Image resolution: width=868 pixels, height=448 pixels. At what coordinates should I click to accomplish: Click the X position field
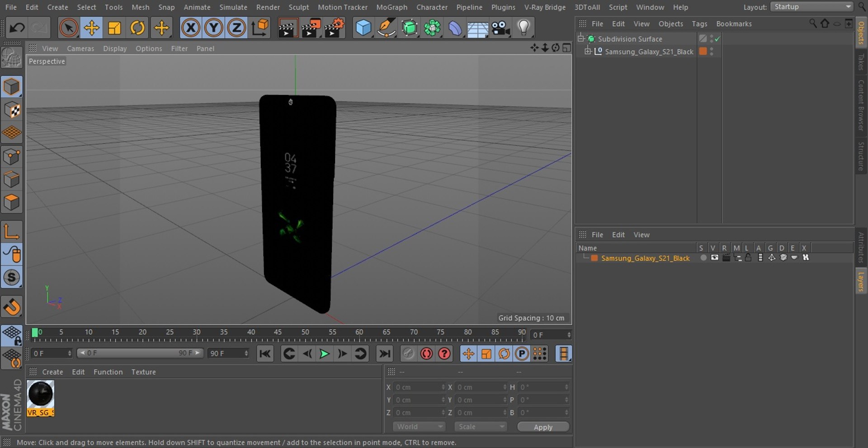pos(419,387)
